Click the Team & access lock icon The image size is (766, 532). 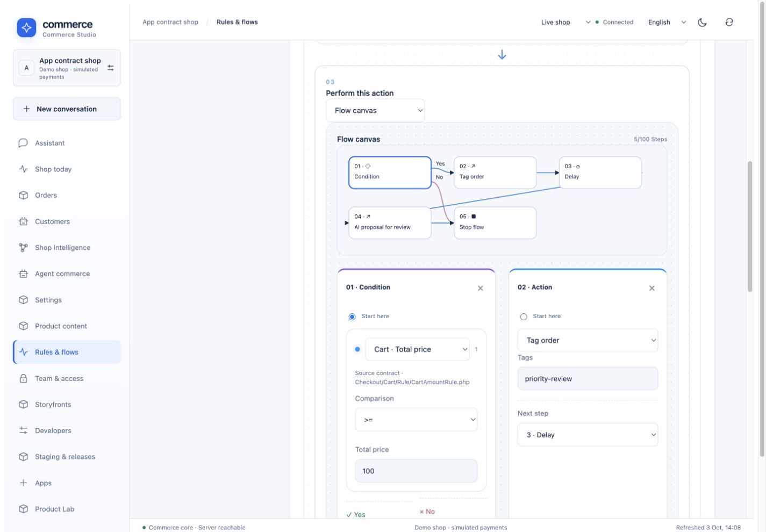coord(23,378)
